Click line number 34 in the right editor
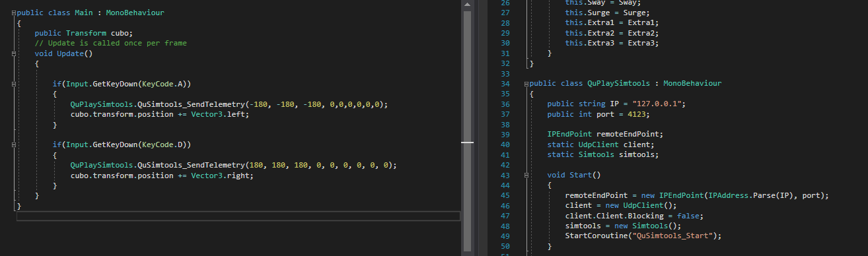 [506, 84]
